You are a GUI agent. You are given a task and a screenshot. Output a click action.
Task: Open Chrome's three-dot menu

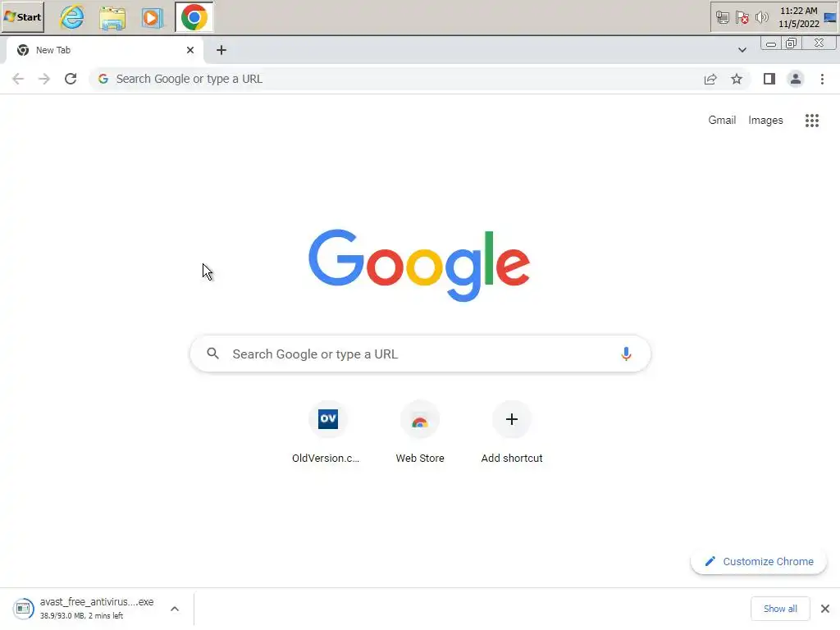pyautogui.click(x=822, y=79)
